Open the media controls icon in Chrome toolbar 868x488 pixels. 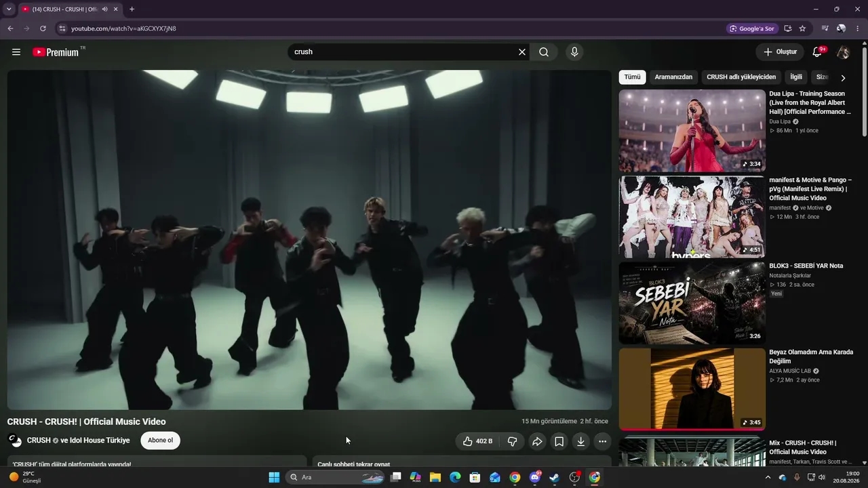point(825,28)
